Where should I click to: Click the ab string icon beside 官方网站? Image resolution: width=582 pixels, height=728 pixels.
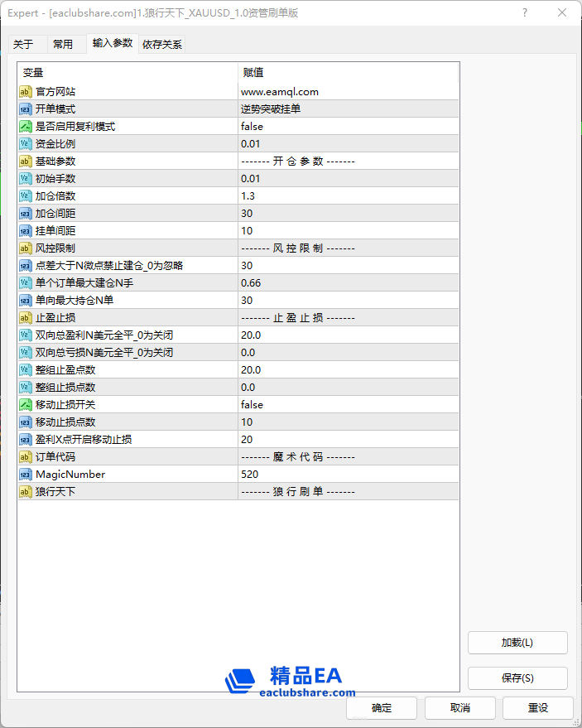[25, 91]
